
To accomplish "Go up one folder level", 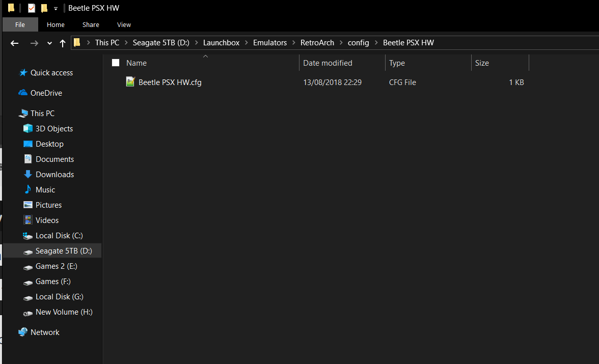I will 63,43.
